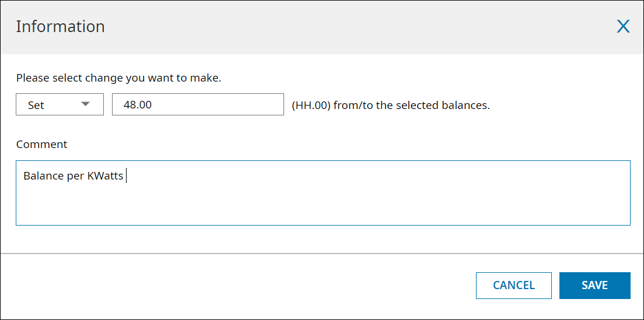Screen dimensions: 644x320
Task: Click the (HH.00) format hint text
Action: coord(310,106)
